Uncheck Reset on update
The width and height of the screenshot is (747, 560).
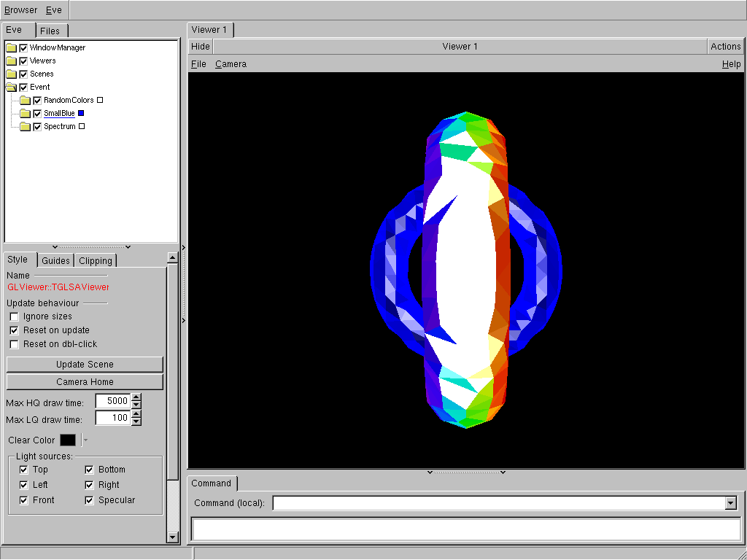tap(14, 330)
